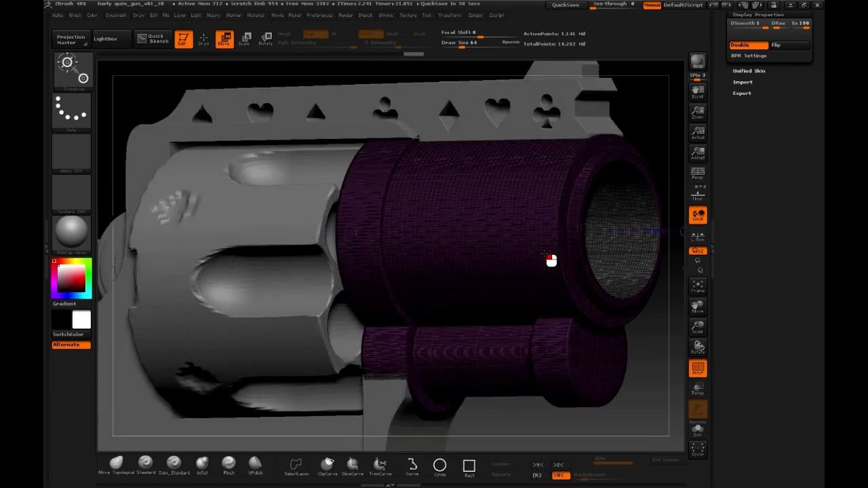Set document to Actual size
The image size is (868, 488).
pos(698,133)
